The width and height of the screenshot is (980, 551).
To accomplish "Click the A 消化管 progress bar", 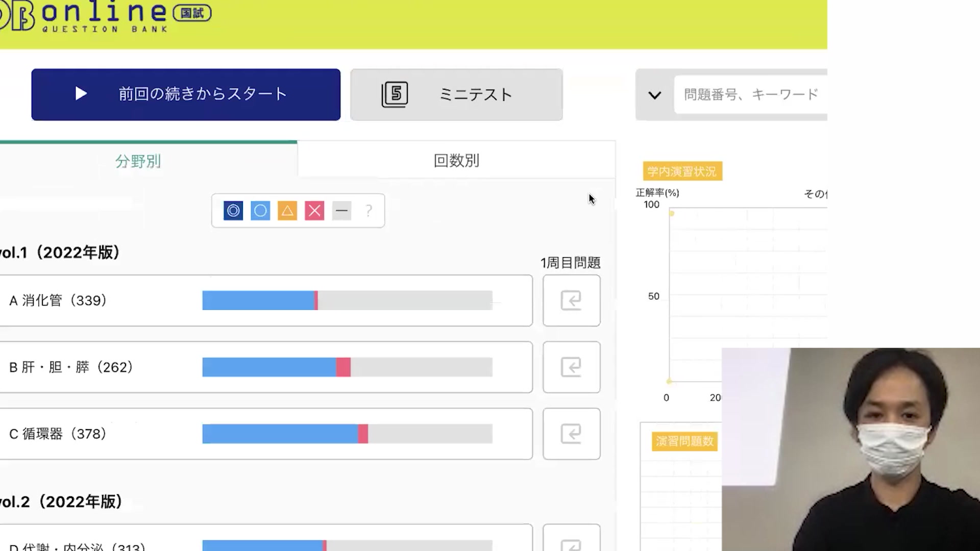I will coord(347,300).
